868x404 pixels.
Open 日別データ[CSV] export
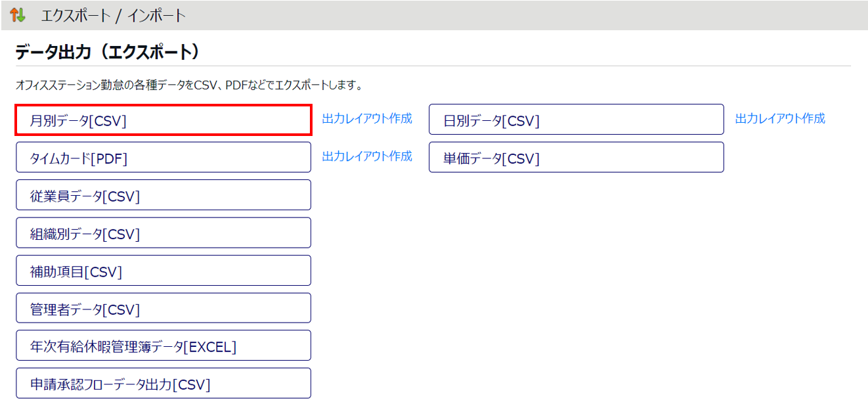click(x=576, y=120)
